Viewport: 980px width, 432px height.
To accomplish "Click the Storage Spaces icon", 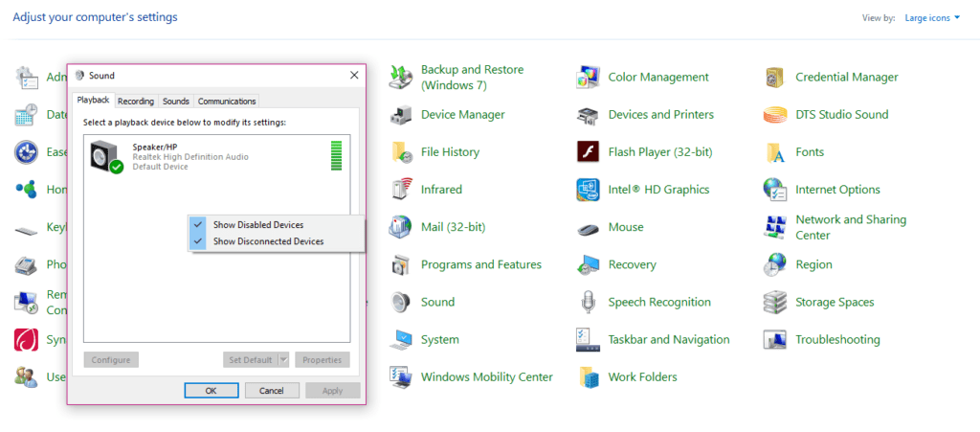I will (775, 303).
